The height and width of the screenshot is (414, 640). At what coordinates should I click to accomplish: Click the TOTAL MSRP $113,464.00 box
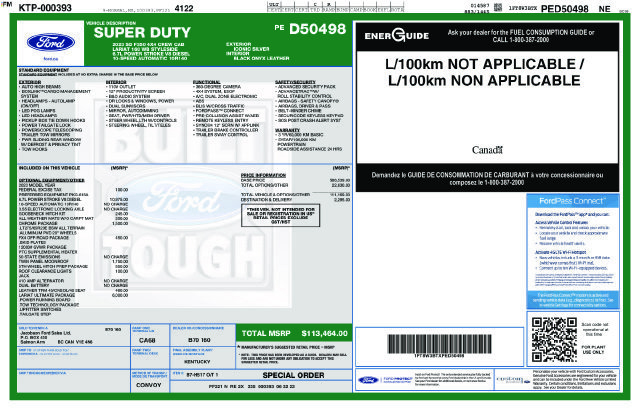(x=294, y=334)
